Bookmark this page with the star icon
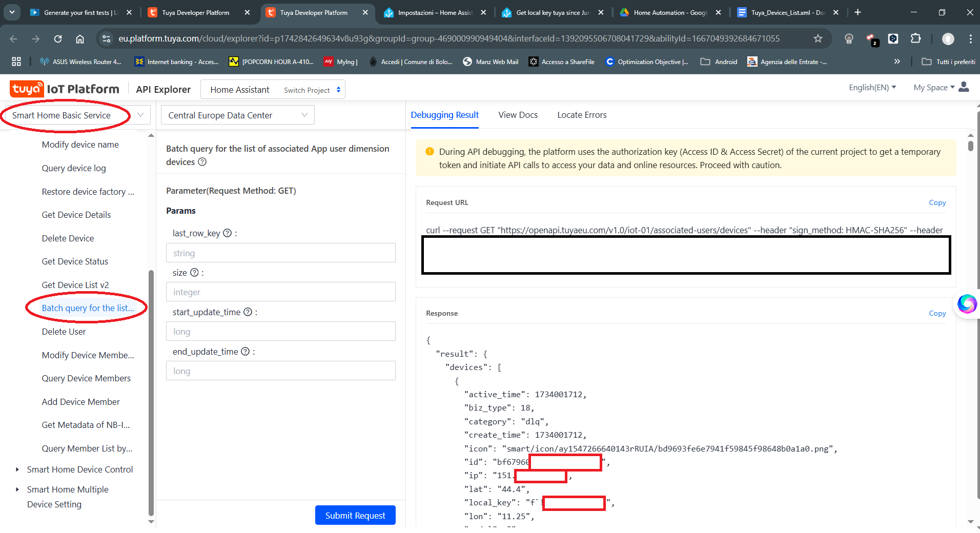 (x=818, y=38)
